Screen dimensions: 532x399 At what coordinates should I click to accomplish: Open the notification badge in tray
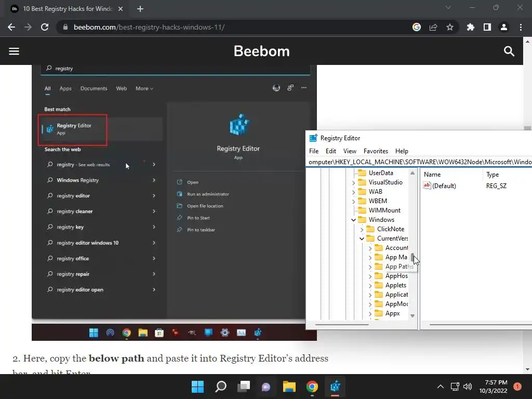point(517,387)
